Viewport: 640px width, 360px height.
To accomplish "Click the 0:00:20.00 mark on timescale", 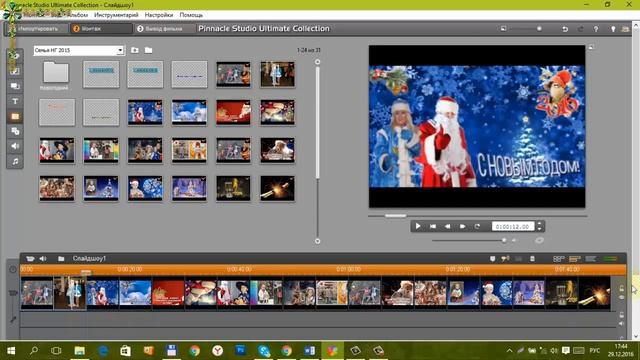I will (x=130, y=269).
